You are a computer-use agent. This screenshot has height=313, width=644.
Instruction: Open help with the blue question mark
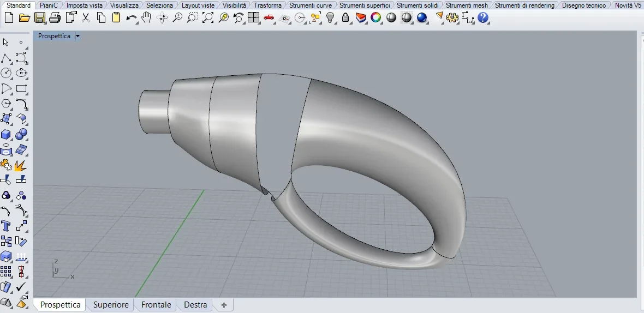pos(483,17)
